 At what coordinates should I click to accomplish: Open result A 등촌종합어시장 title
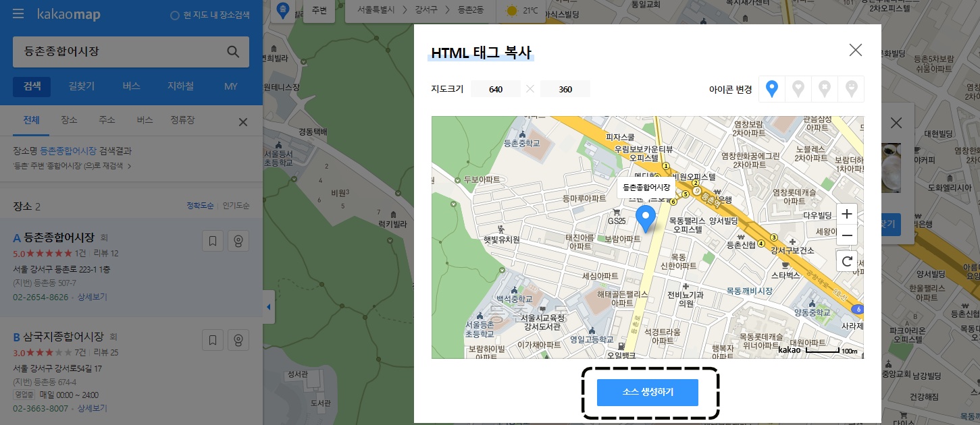59,237
